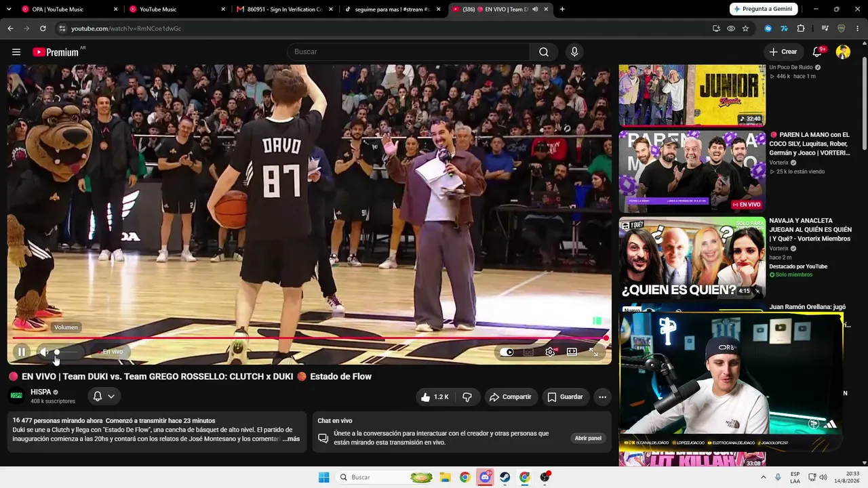Open Discord from the taskbar
Screen dimensions: 868x488
tap(485, 477)
